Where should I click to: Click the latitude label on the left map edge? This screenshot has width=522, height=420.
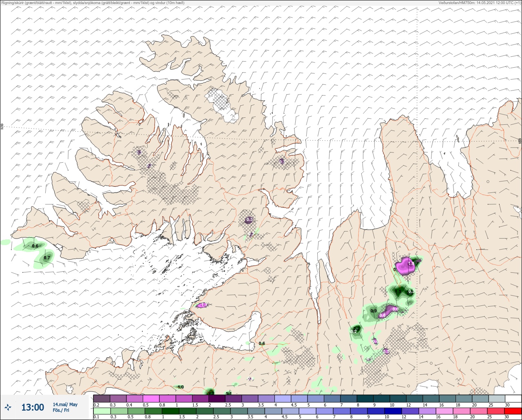[x=2, y=127]
